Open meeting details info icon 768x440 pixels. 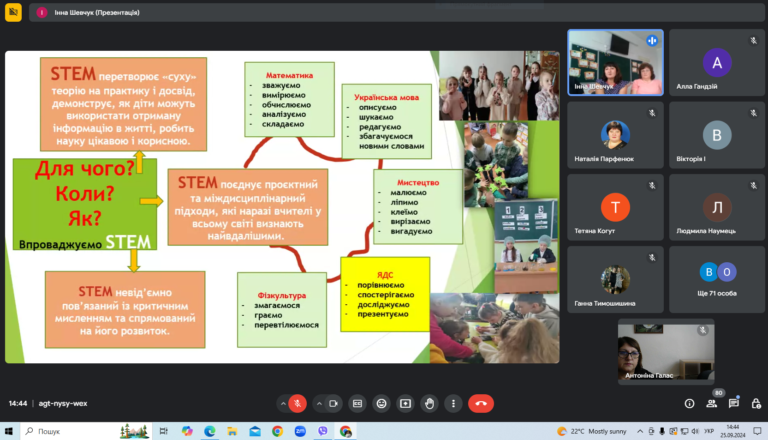(689, 404)
